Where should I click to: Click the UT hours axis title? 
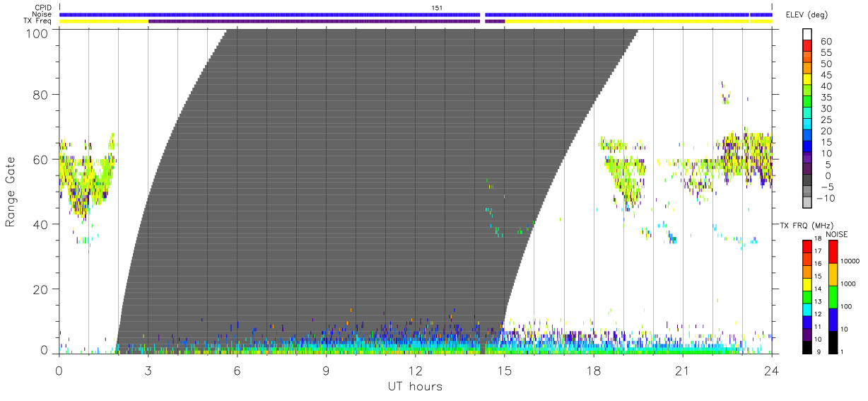415,387
